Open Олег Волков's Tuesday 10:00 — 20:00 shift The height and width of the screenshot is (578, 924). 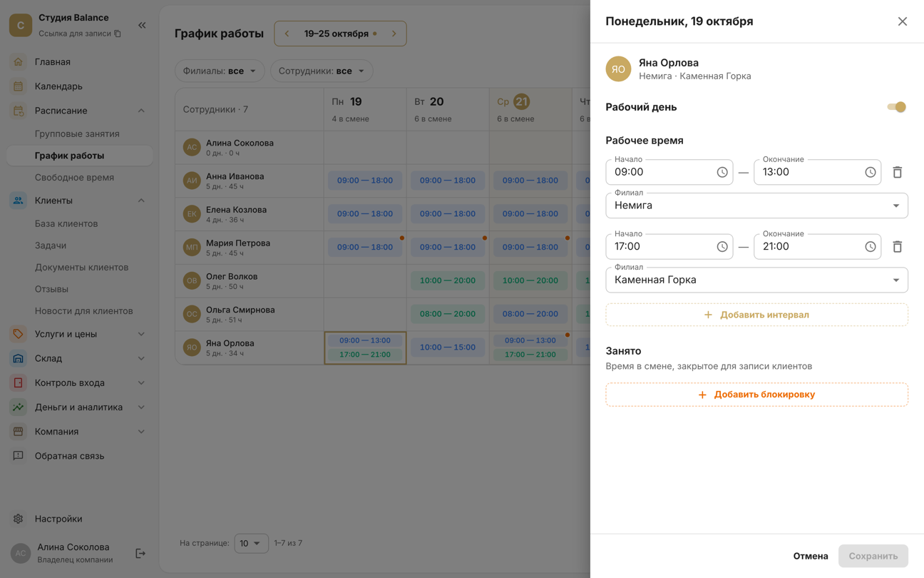tap(448, 280)
